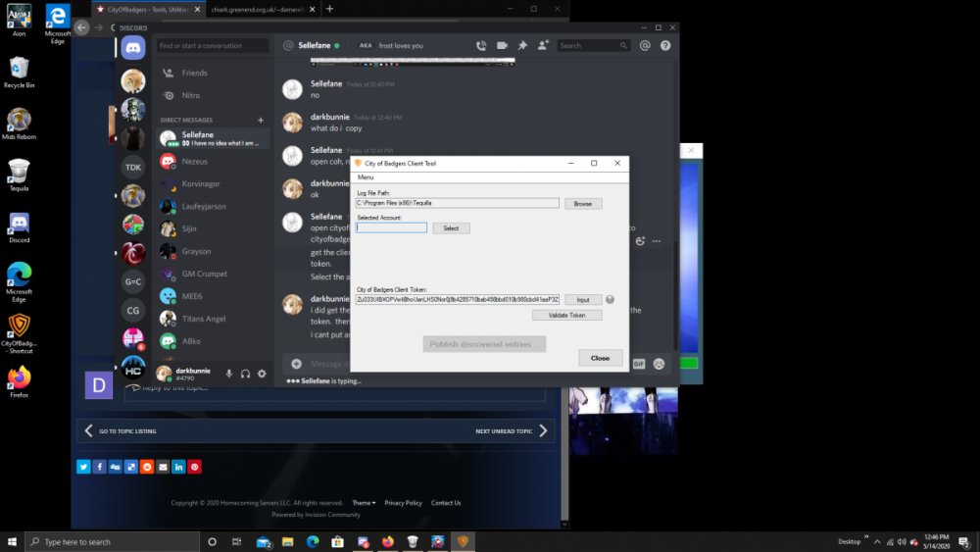Add friends to DM icon
The height and width of the screenshot is (552, 980).
543,45
